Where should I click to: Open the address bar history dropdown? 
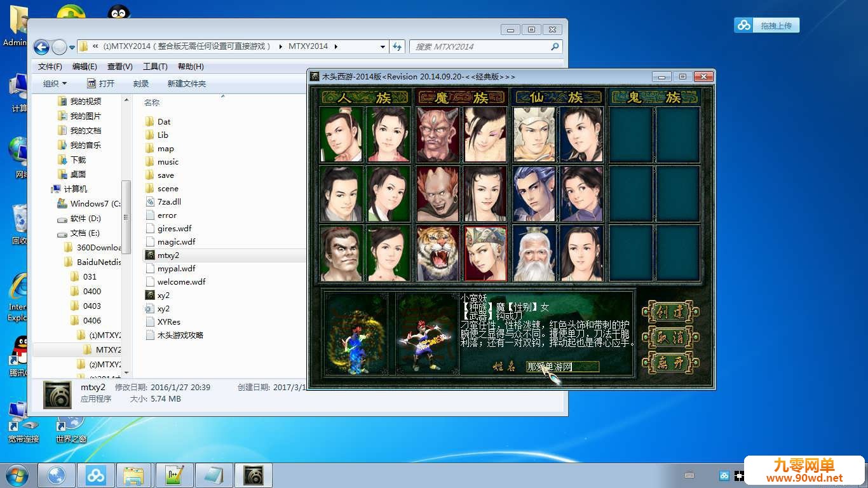383,46
